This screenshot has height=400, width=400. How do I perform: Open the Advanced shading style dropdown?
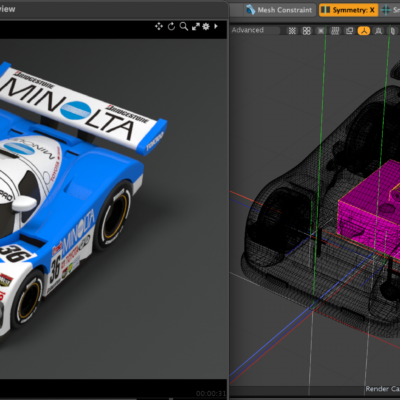(x=256, y=30)
